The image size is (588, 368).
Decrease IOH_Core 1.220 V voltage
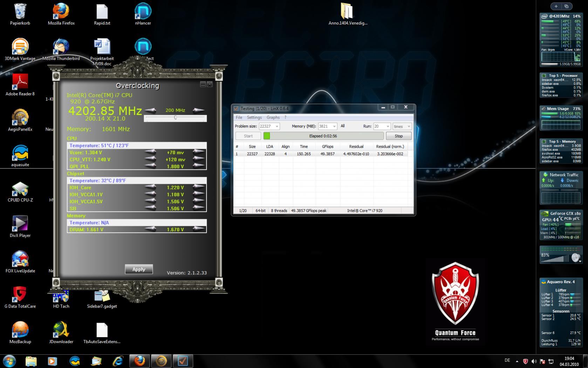click(x=151, y=187)
